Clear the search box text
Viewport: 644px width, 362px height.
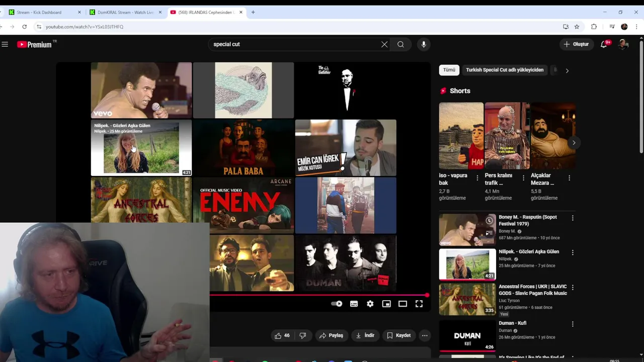point(384,44)
